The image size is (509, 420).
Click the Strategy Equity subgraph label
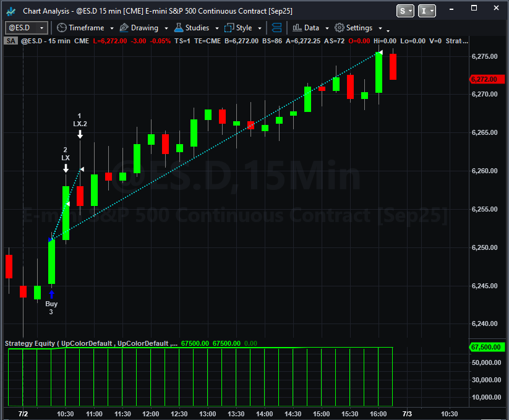(91, 343)
